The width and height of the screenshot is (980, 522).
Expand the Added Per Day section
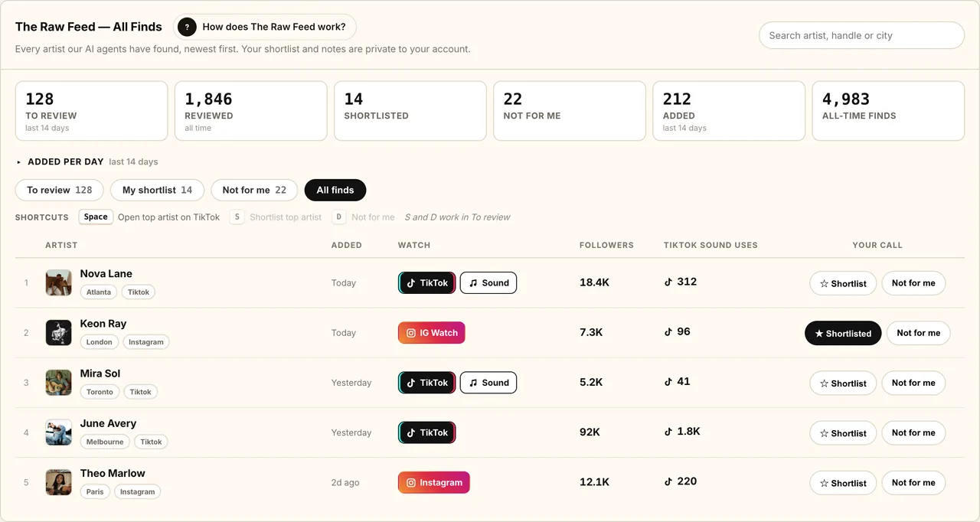click(87, 161)
